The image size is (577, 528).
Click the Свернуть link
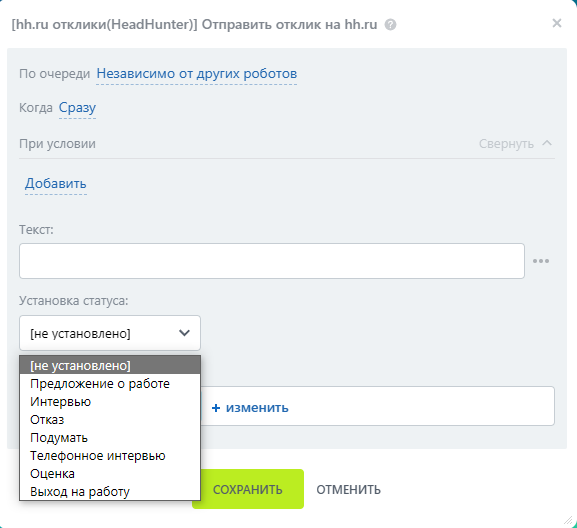coord(506,143)
